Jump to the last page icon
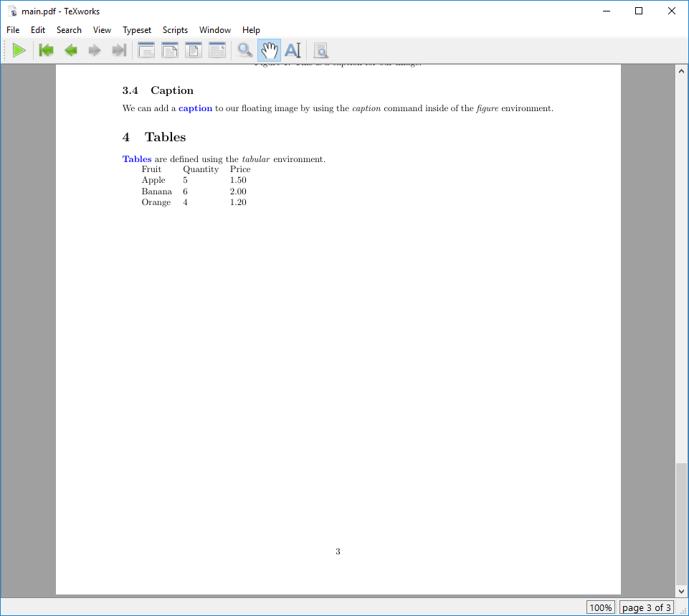The width and height of the screenshot is (689, 616). coord(118,50)
